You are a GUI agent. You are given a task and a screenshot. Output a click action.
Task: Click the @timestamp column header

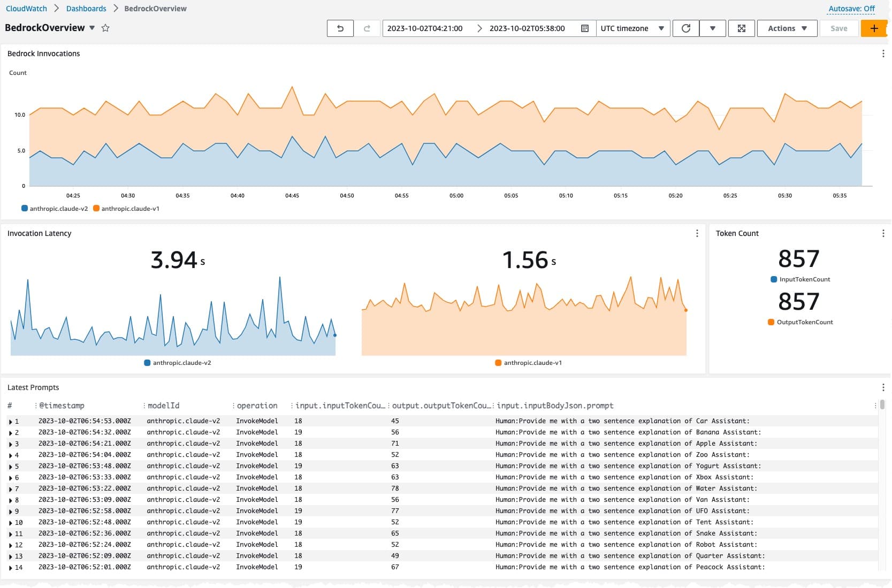pyautogui.click(x=62, y=406)
